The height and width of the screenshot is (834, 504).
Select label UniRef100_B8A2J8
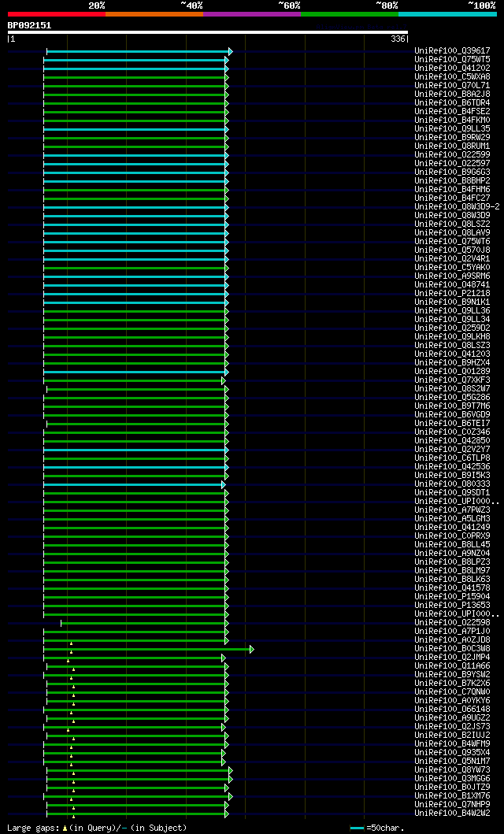[452, 95]
